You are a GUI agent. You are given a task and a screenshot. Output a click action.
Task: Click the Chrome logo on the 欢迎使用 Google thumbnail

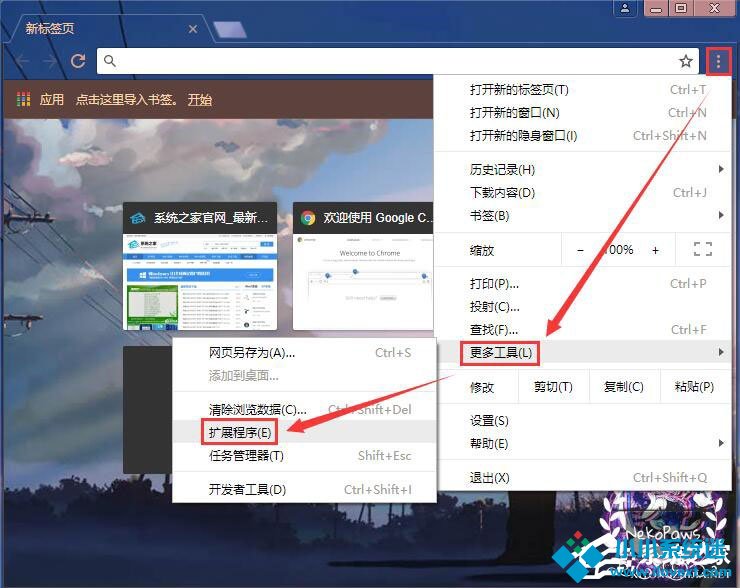(x=308, y=218)
